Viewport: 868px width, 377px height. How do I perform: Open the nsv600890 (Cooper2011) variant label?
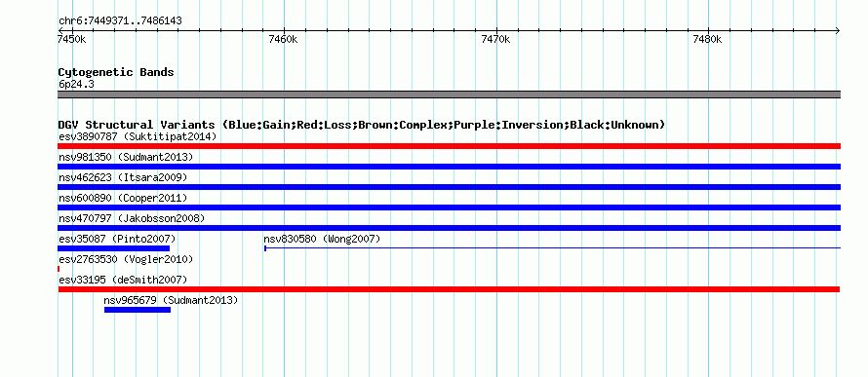(x=123, y=198)
